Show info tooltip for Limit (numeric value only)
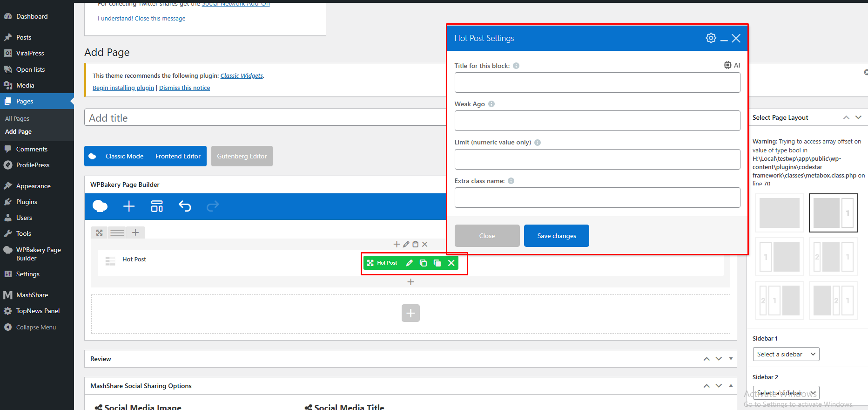This screenshot has width=868, height=410. (538, 143)
